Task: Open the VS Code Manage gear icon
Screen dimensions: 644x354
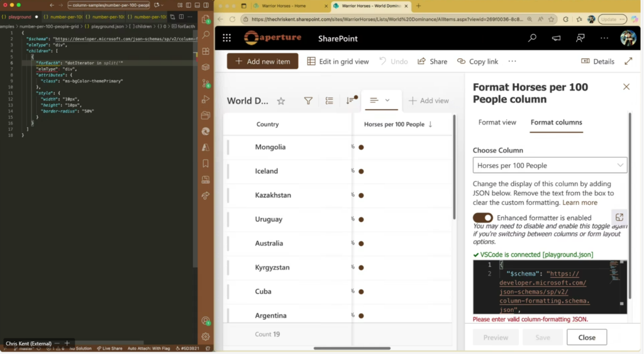Action: tap(206, 337)
